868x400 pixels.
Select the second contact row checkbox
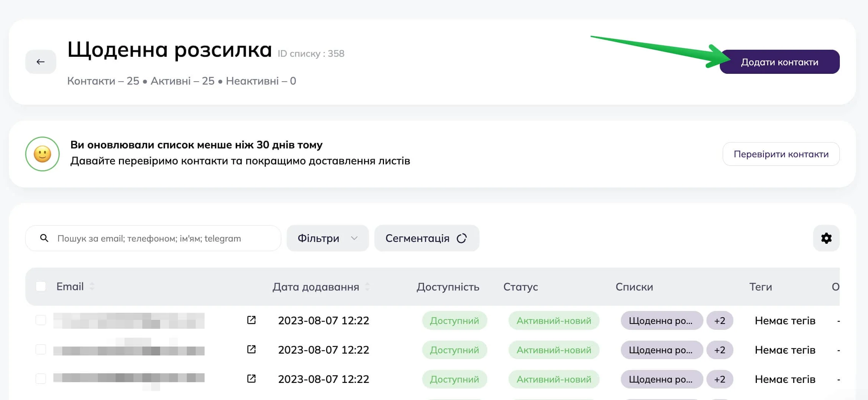point(41,350)
